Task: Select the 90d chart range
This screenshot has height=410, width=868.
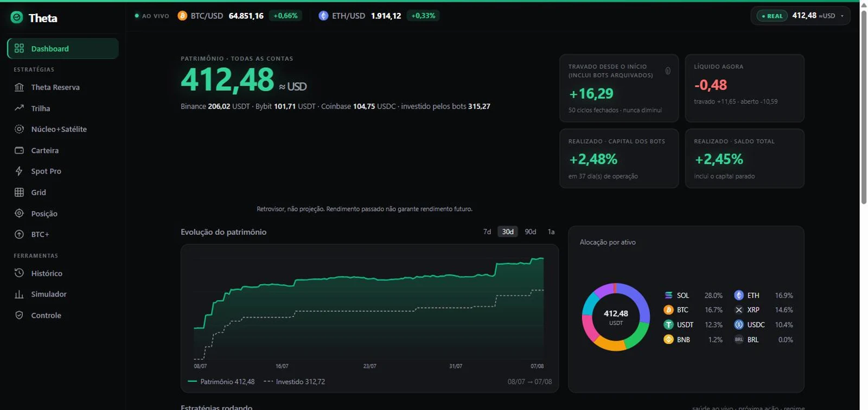Action: [x=531, y=232]
